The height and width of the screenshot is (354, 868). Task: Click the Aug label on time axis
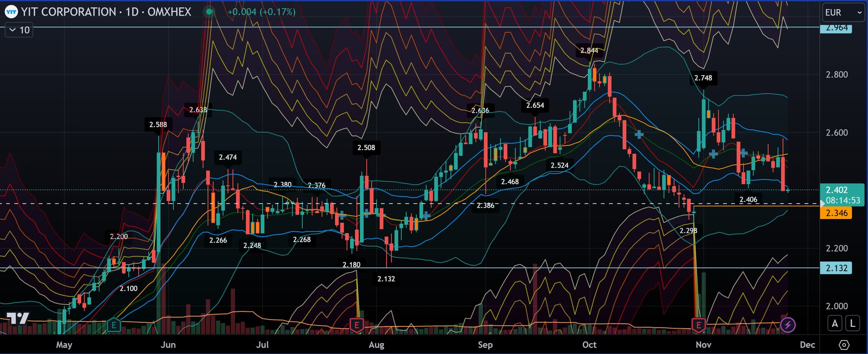coord(376,345)
